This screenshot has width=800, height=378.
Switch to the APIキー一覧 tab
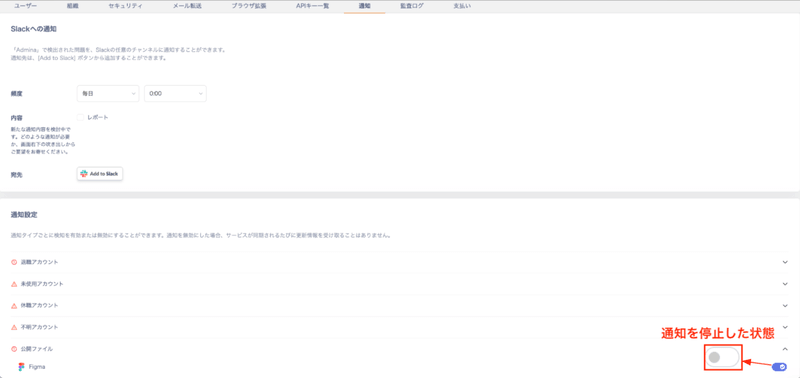pyautogui.click(x=313, y=7)
